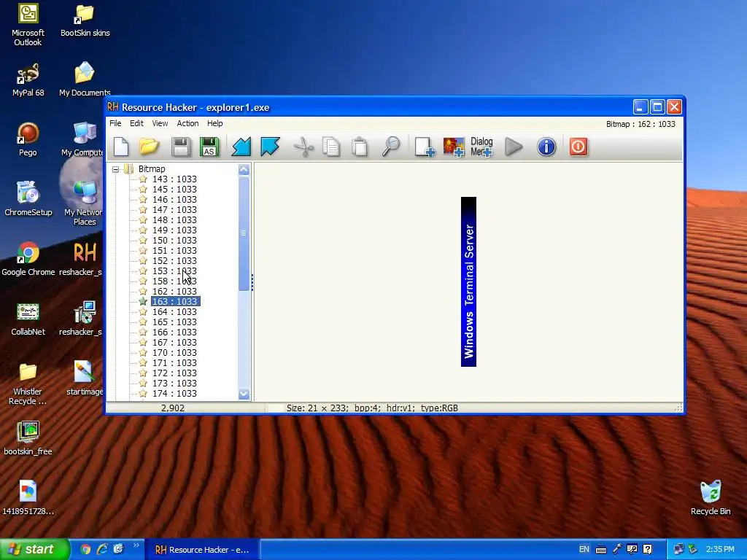
Task: Click the New blank script toolbar icon
Action: click(x=121, y=147)
